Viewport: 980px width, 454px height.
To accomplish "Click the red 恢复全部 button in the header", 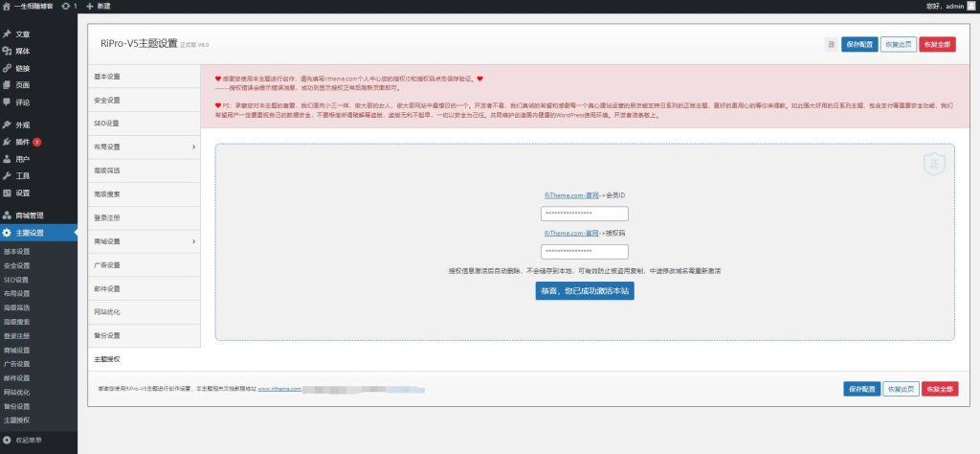I will 938,44.
